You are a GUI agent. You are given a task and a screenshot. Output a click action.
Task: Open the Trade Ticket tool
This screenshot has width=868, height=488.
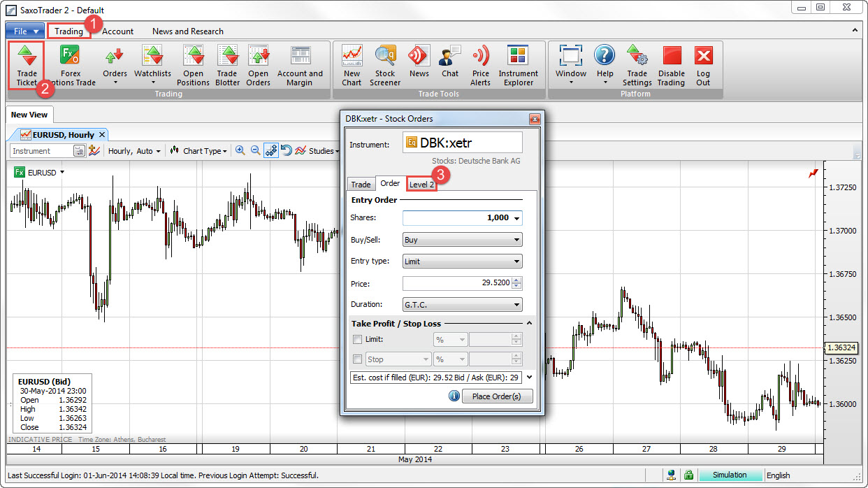click(x=27, y=65)
